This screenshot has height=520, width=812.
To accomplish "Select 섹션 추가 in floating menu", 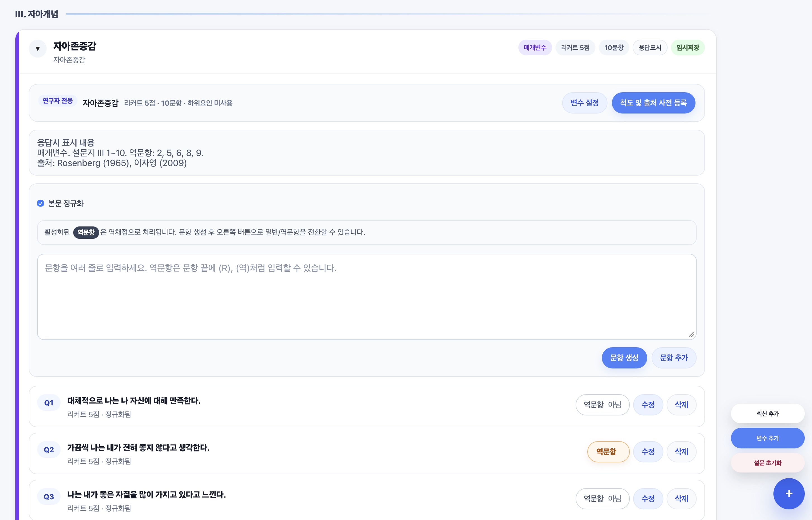I will point(768,413).
